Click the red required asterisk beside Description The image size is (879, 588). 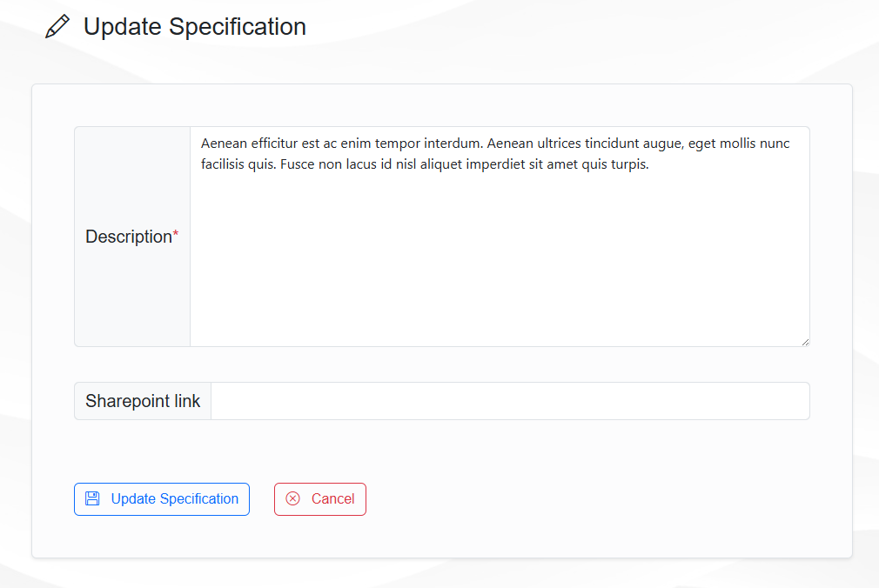[x=176, y=236]
